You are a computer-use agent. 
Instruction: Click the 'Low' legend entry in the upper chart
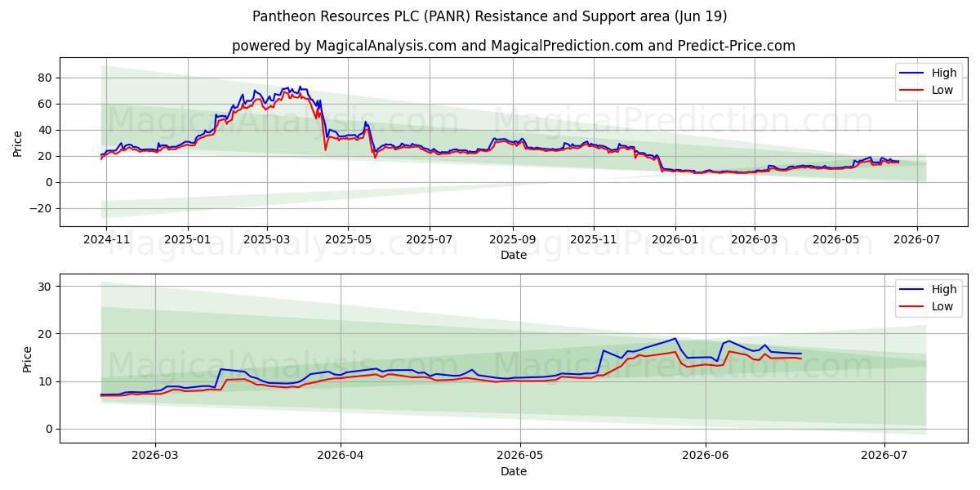(942, 90)
